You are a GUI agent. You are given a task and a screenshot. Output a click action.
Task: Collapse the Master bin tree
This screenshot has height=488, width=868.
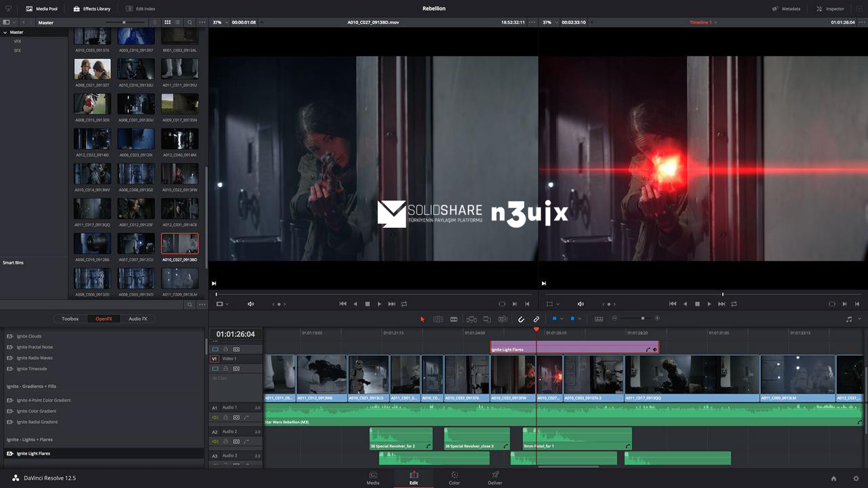click(5, 32)
